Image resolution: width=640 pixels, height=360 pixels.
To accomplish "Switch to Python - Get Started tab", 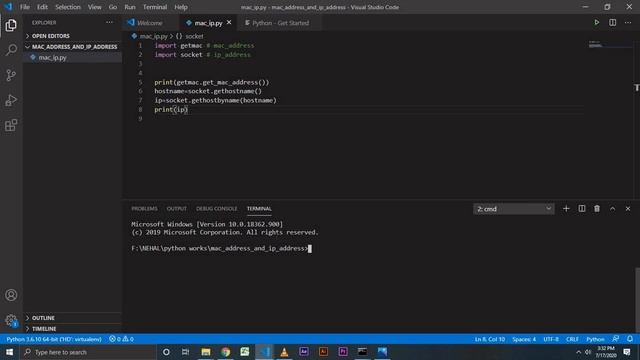I will (x=280, y=23).
